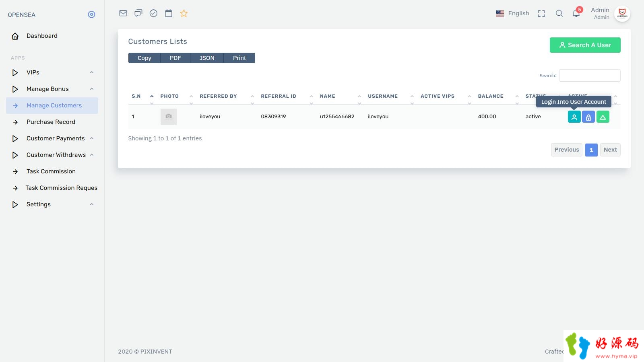
Task: Sort table by Username column
Action: 391,97
